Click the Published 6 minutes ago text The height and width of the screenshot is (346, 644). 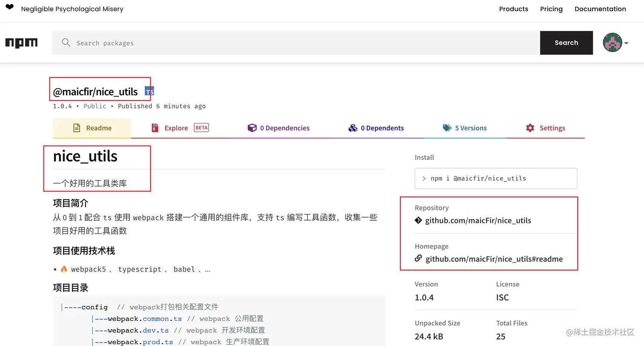(162, 106)
